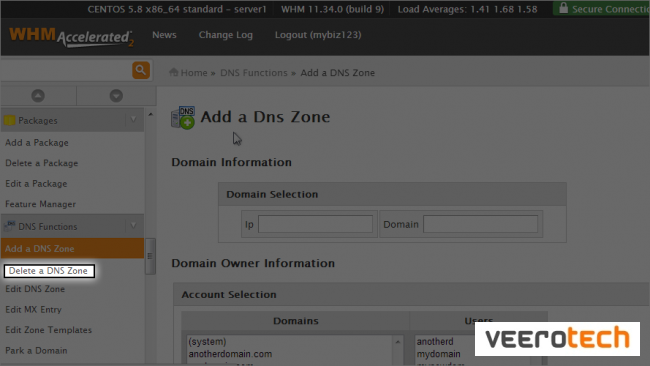The width and height of the screenshot is (650, 366).
Task: Open Feature Manager link
Action: coord(41,204)
